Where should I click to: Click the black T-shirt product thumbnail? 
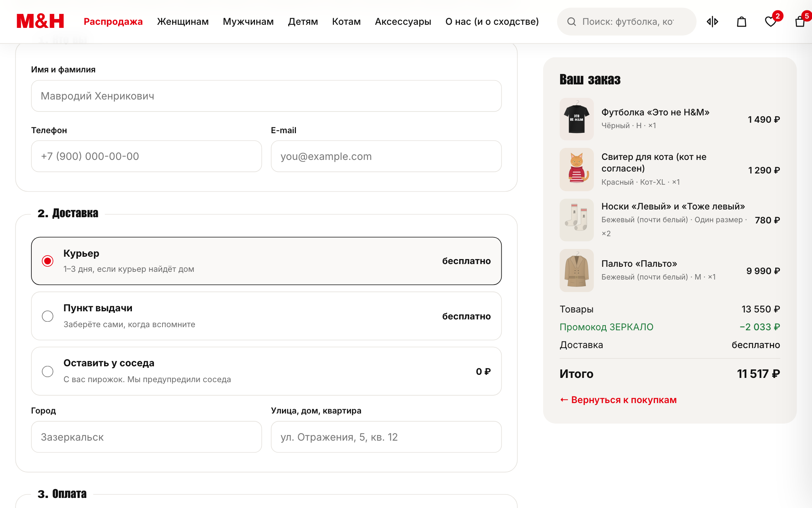tap(576, 119)
